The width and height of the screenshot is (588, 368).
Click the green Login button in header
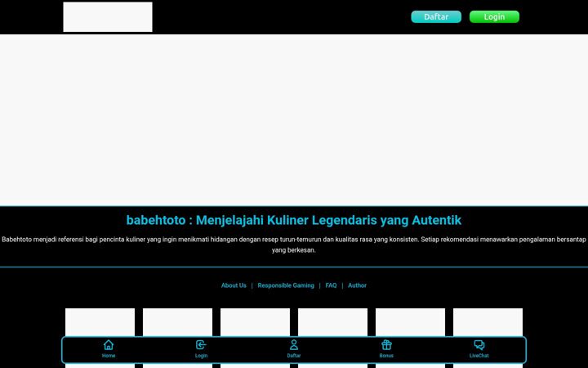[x=494, y=17]
